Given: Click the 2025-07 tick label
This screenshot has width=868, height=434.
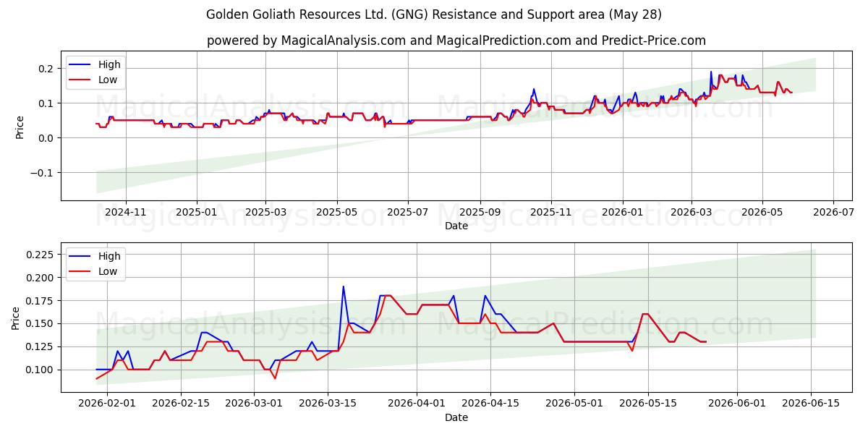Looking at the screenshot, I should pos(407,212).
